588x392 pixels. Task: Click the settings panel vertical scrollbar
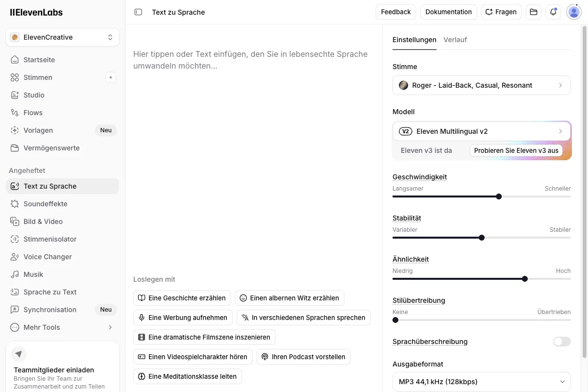click(584, 191)
